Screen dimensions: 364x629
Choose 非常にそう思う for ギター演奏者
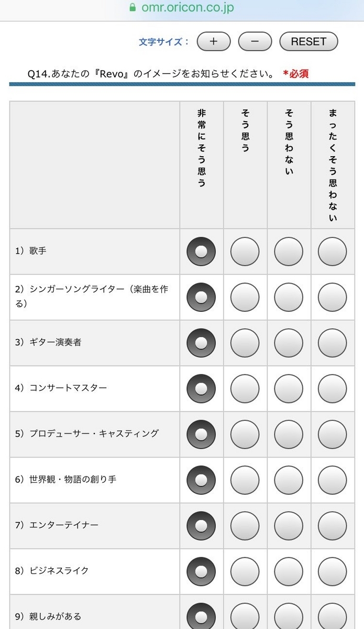click(201, 343)
